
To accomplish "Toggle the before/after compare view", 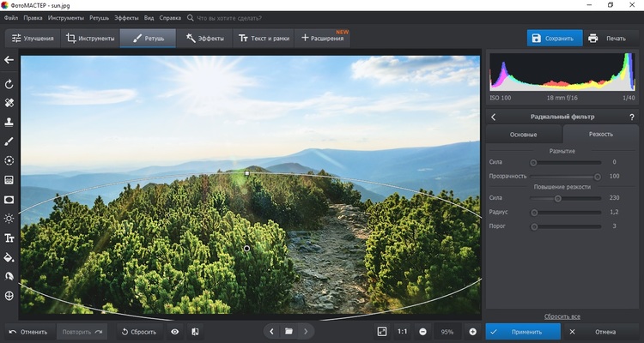I will [195, 331].
